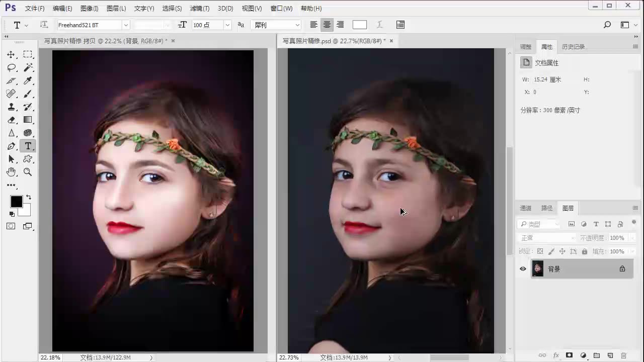Toggle visibility of the 背景 layer

523,268
